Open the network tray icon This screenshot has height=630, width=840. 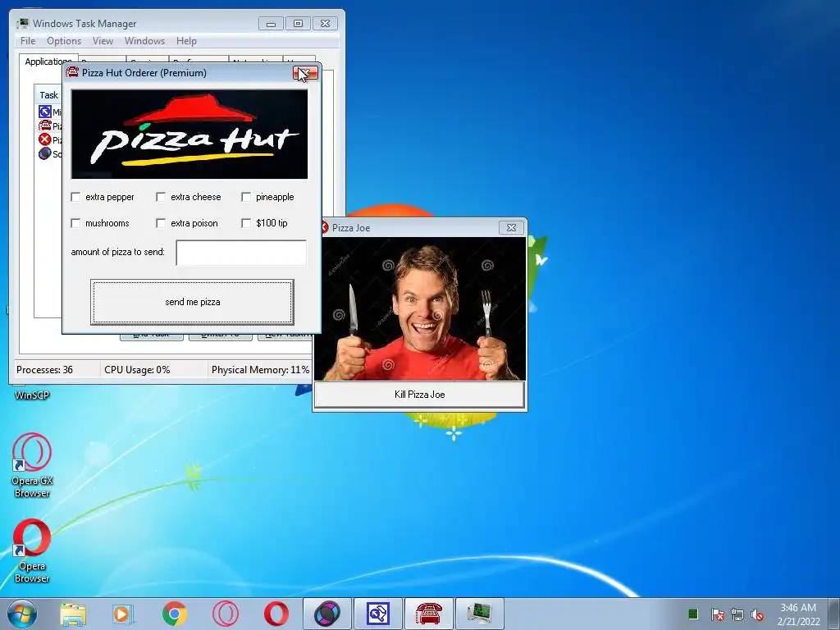[737, 614]
